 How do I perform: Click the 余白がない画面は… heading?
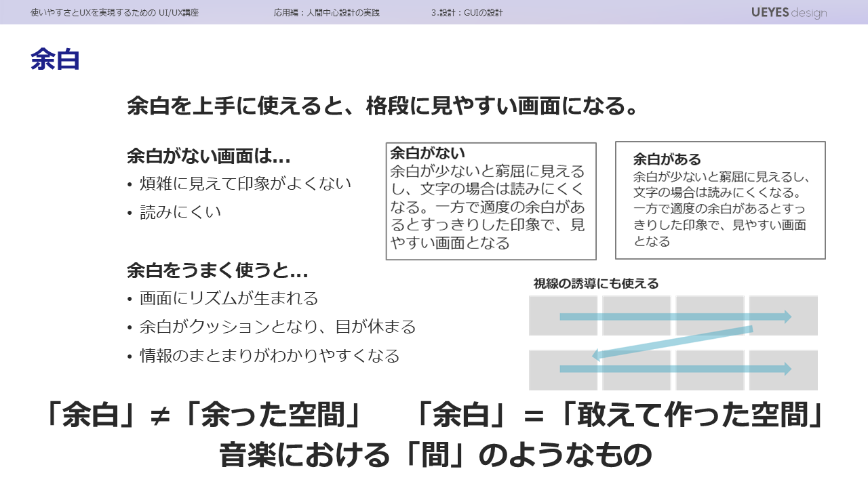tap(209, 157)
